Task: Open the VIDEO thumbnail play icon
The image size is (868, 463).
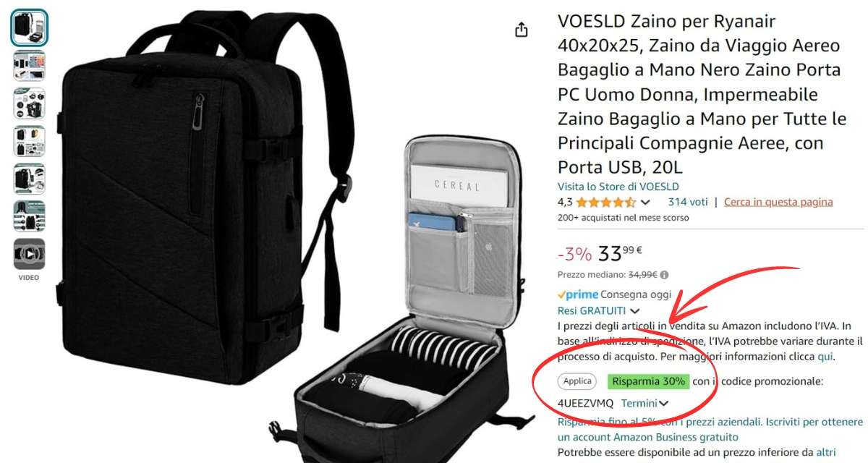Action: click(x=30, y=254)
